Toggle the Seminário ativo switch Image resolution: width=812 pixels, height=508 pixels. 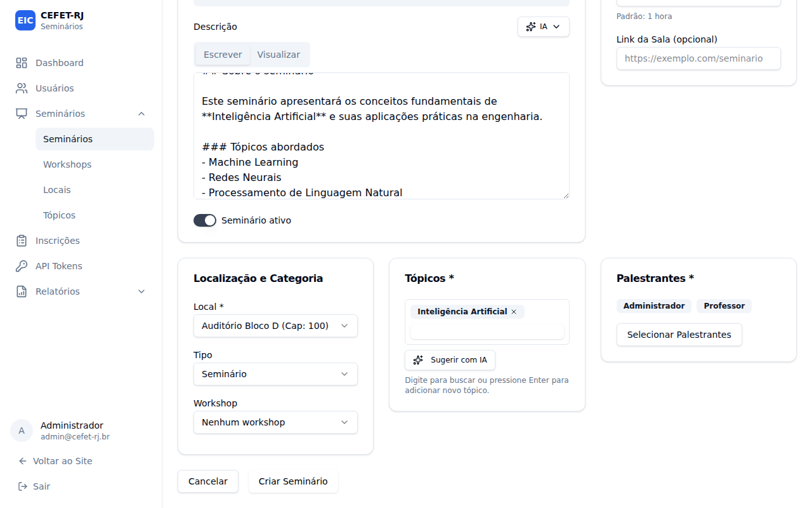(x=205, y=220)
